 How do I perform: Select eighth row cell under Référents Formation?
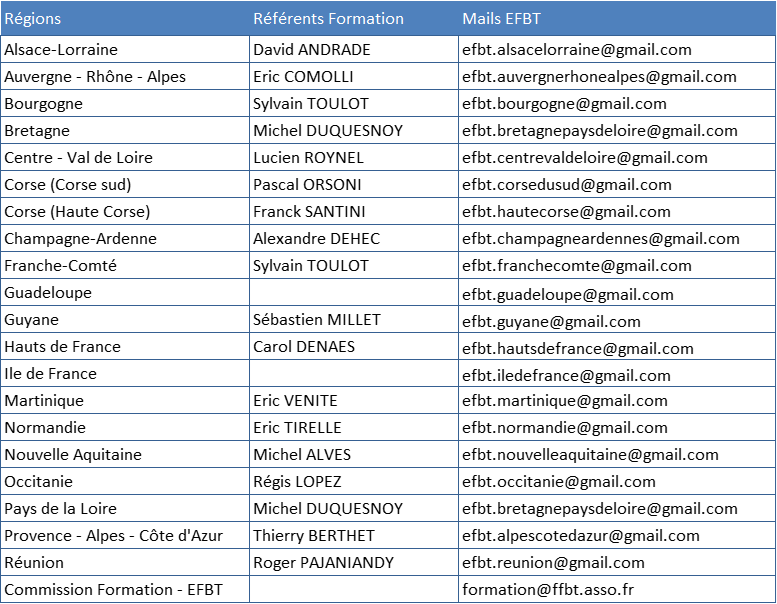coord(354,238)
